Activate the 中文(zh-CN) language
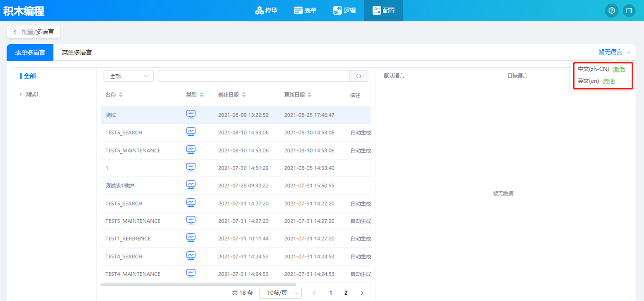Image resolution: width=644 pixels, height=301 pixels. click(x=619, y=70)
